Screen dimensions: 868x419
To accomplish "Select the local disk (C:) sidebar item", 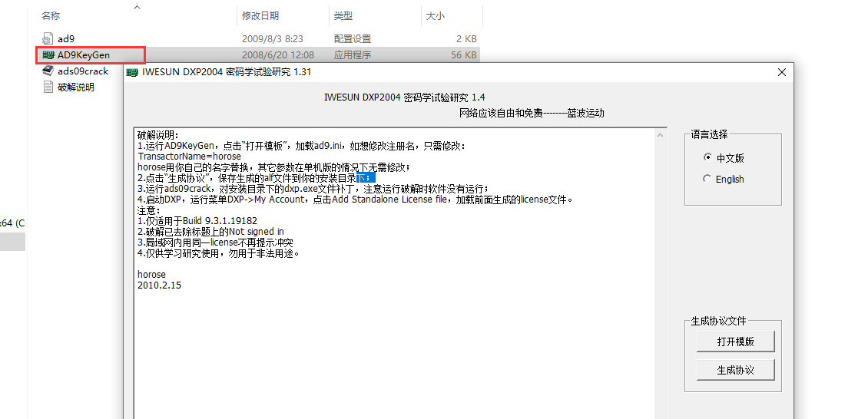I will (12, 223).
